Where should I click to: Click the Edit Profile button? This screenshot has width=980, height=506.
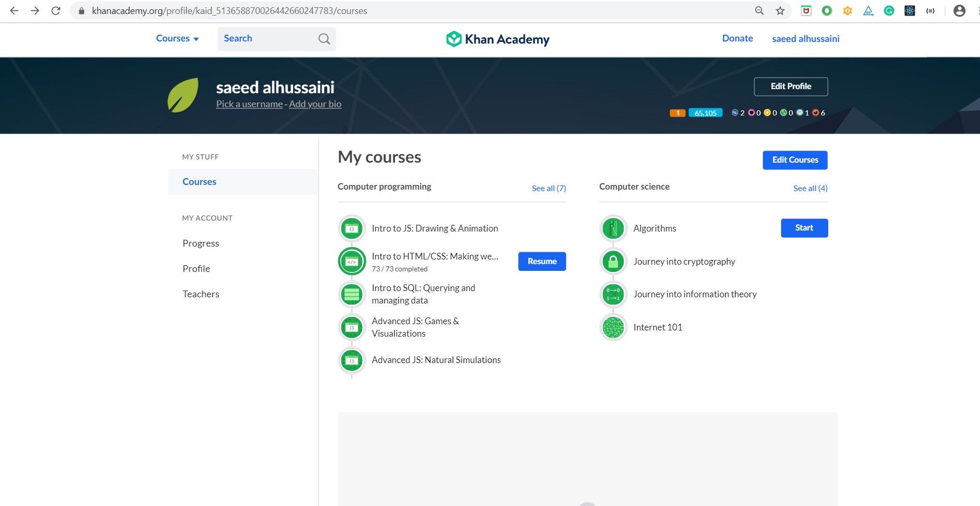pyautogui.click(x=791, y=86)
